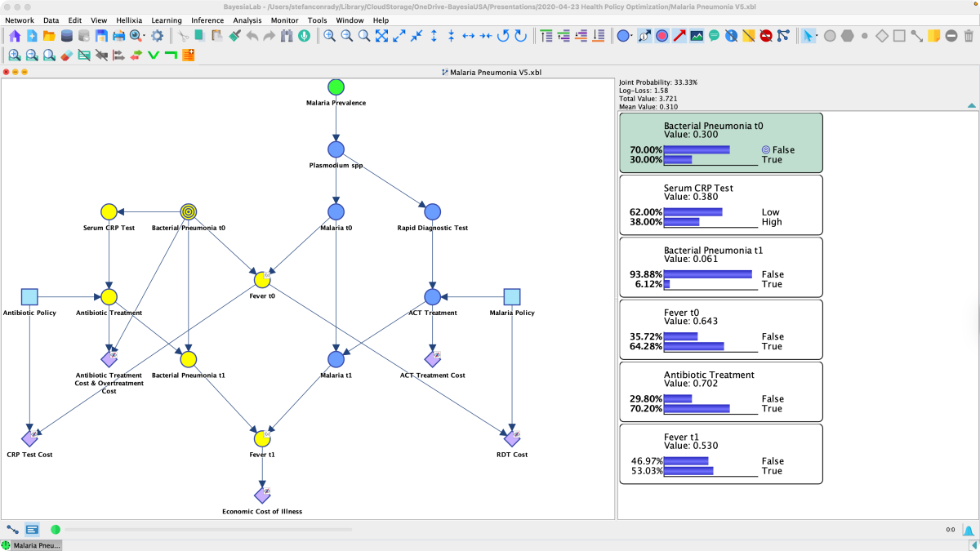Click the Malaria Pneu... window tab at bottom
Image resolution: width=980 pixels, height=551 pixels.
(31, 544)
